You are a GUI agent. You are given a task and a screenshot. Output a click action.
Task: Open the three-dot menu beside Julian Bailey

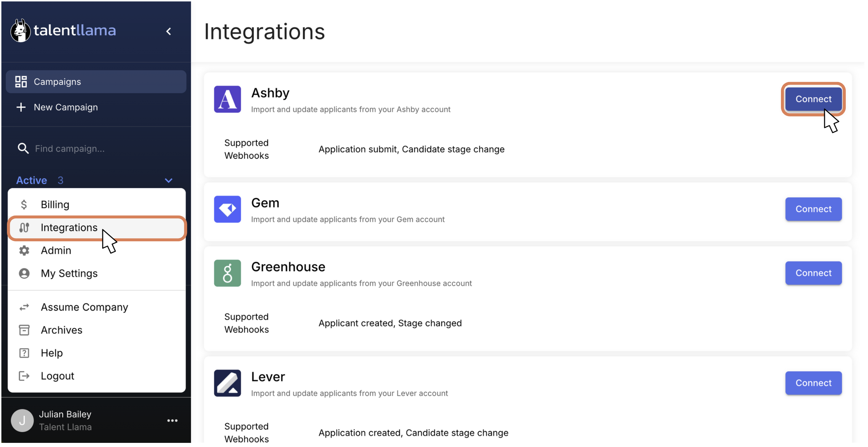click(172, 421)
